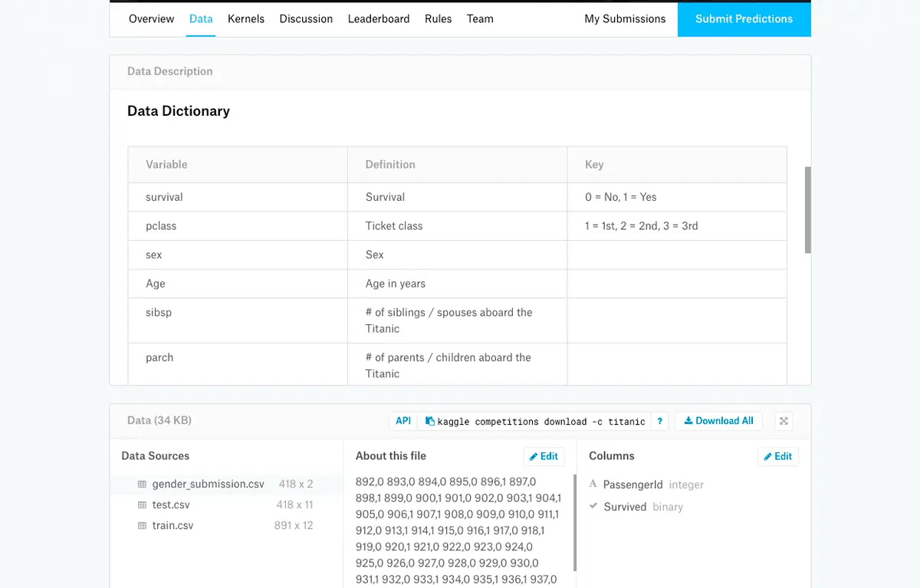Open the Overview tab
The width and height of the screenshot is (920, 588).
[x=151, y=18]
